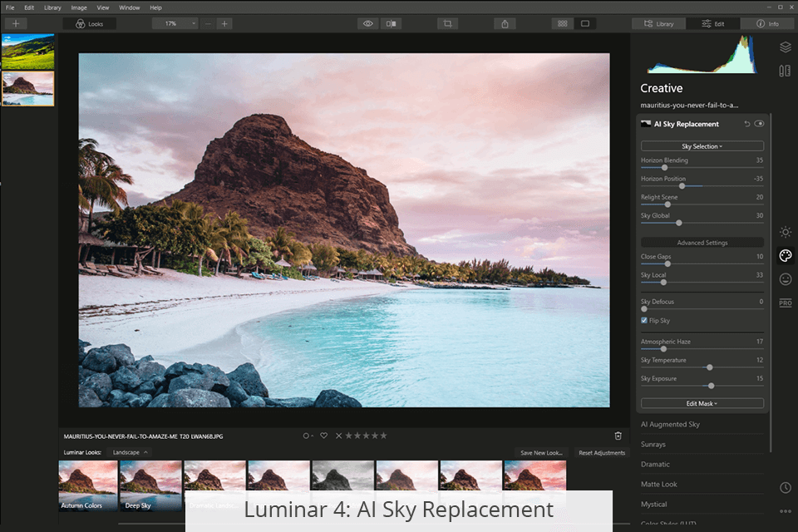798x532 pixels.
Task: Select the Deep Sky look thumbnail
Action: click(x=150, y=485)
